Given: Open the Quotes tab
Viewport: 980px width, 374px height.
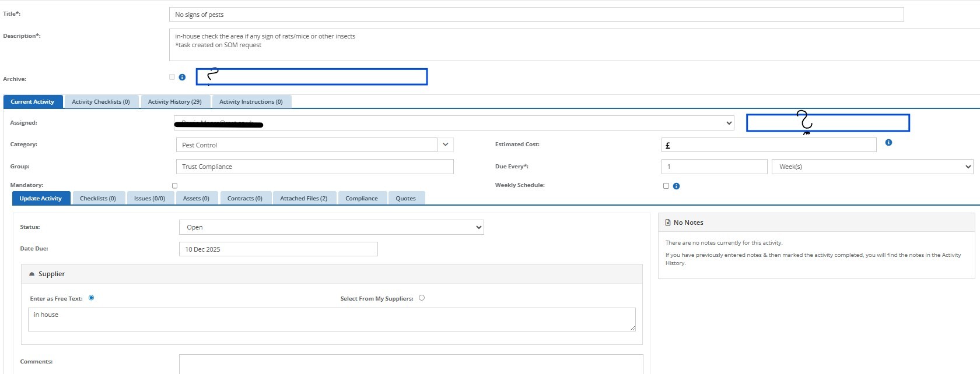Looking at the screenshot, I should (x=405, y=199).
